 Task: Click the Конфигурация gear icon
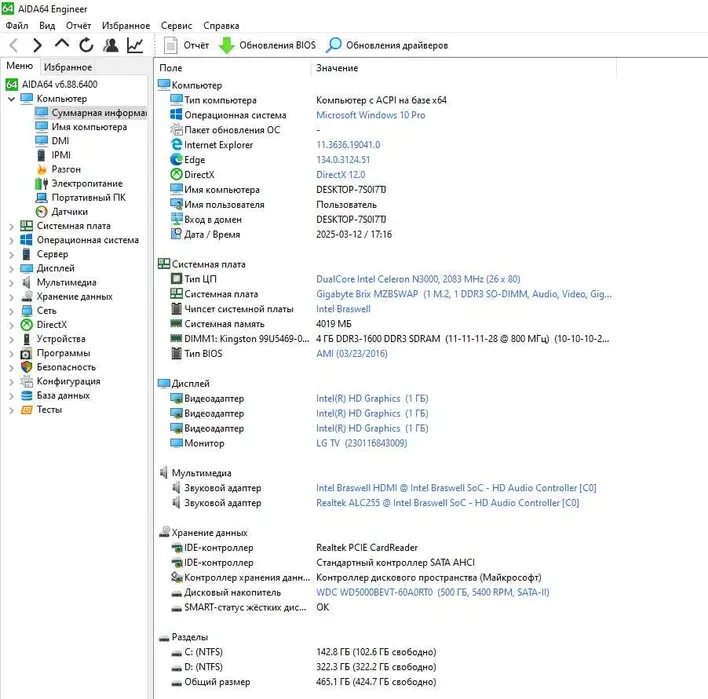tap(27, 381)
